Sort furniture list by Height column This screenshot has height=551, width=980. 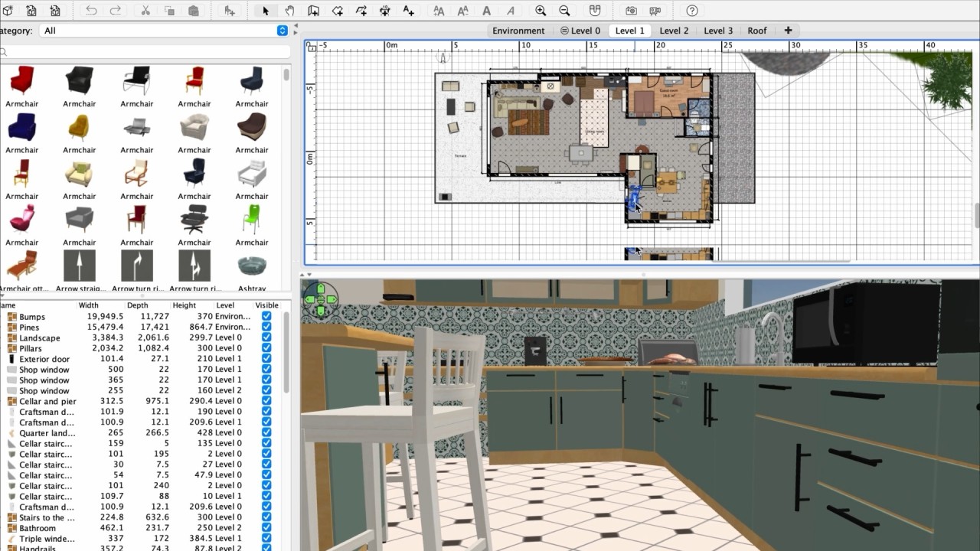[184, 305]
